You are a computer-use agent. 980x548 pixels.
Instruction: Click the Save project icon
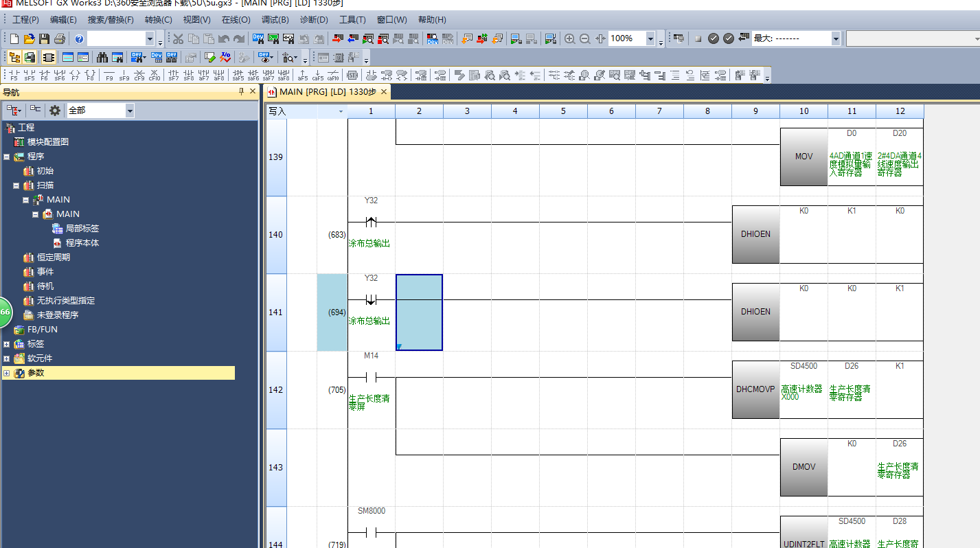(x=44, y=39)
